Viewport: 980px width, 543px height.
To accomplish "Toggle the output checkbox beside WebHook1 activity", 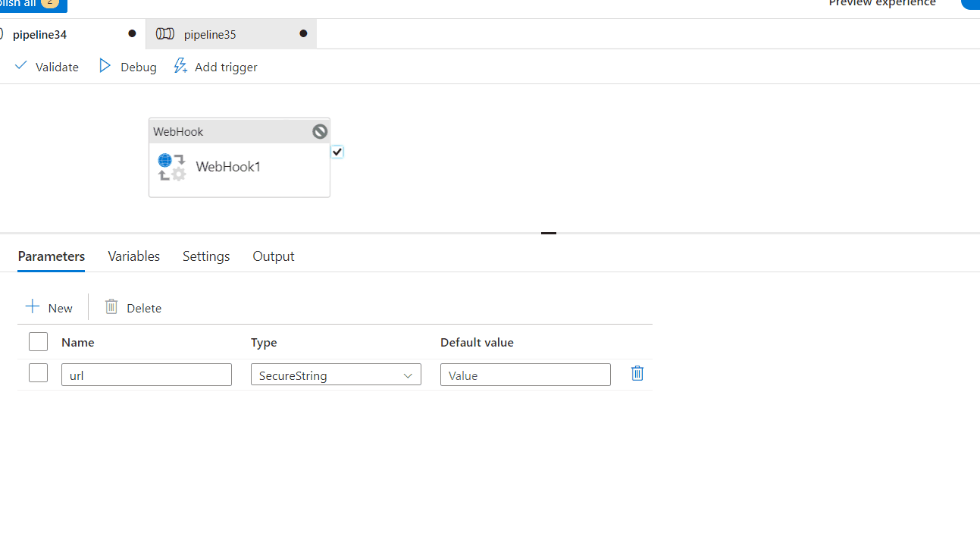I will [337, 152].
